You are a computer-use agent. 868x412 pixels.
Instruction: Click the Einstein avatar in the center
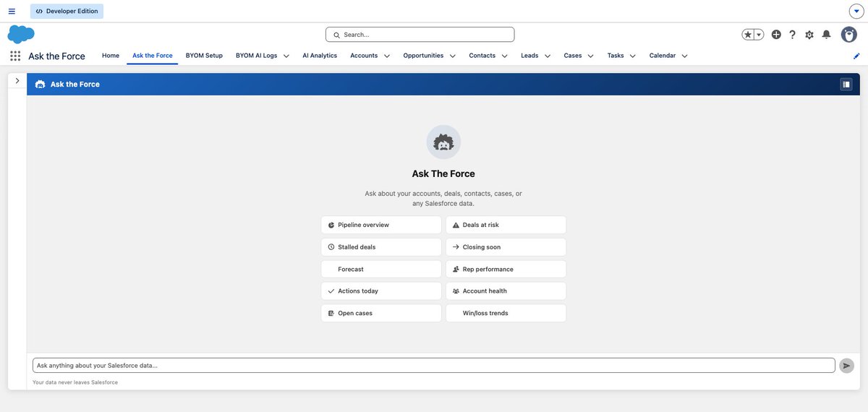[x=443, y=142]
